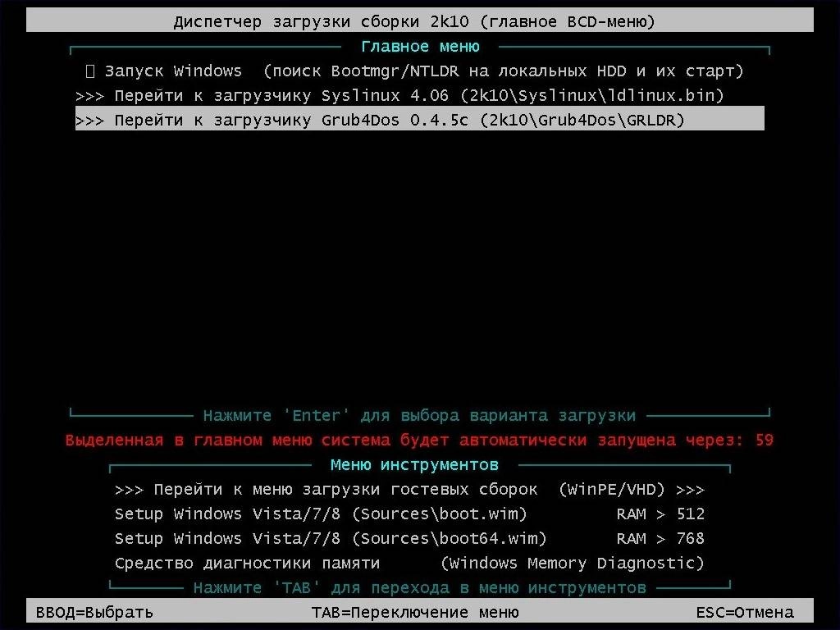840x630 pixels.
Task: Click 'Меню инструментов' section heading
Action: [414, 465]
